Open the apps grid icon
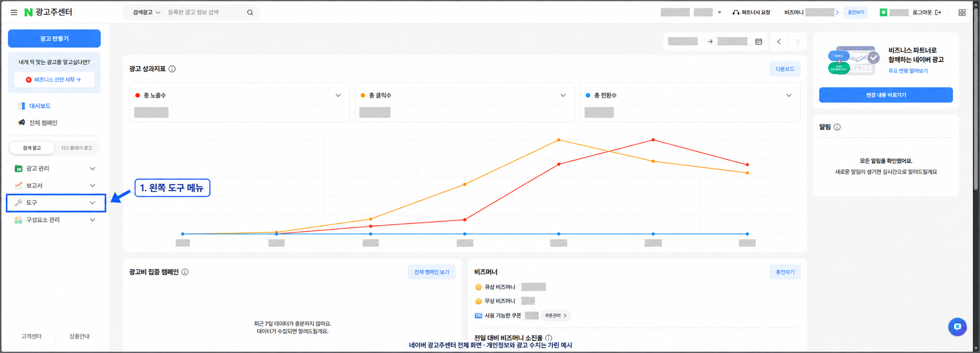 (962, 13)
